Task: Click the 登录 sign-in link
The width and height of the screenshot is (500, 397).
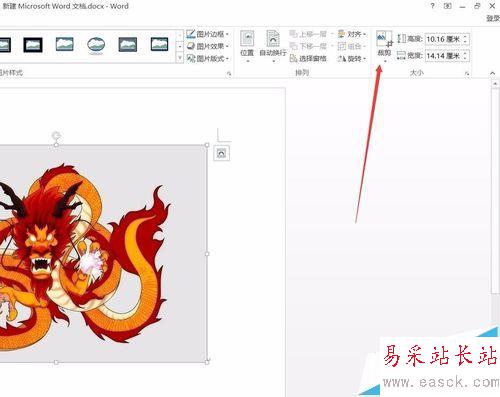Action: [493, 18]
